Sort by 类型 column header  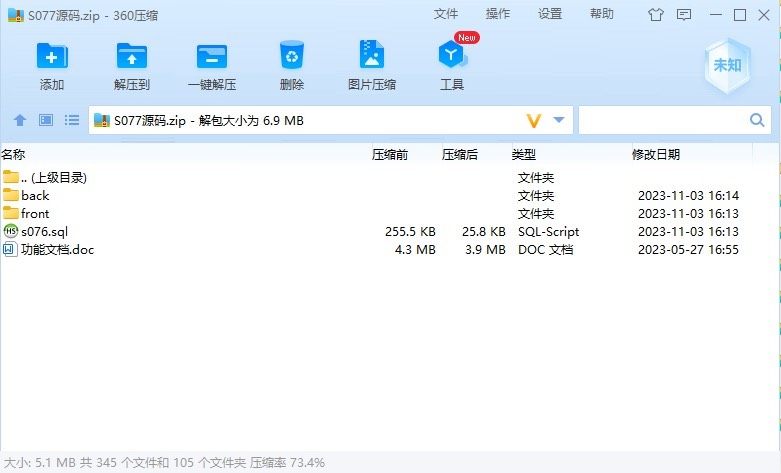click(523, 155)
